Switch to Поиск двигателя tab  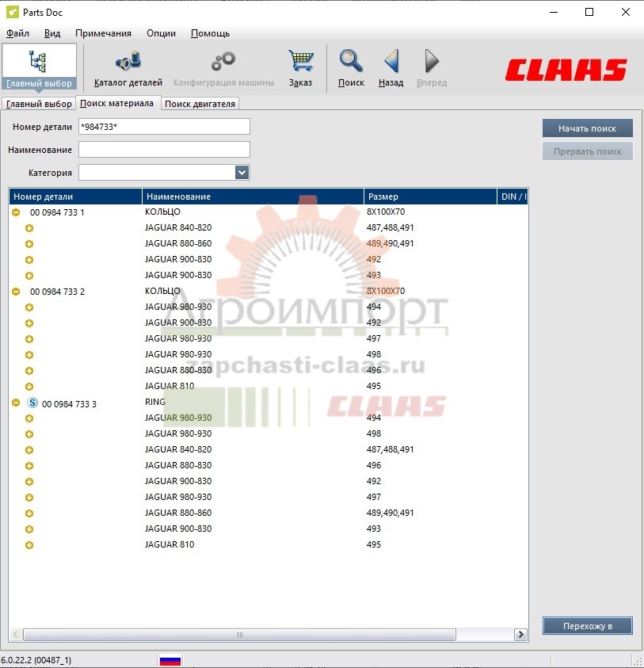pyautogui.click(x=200, y=104)
